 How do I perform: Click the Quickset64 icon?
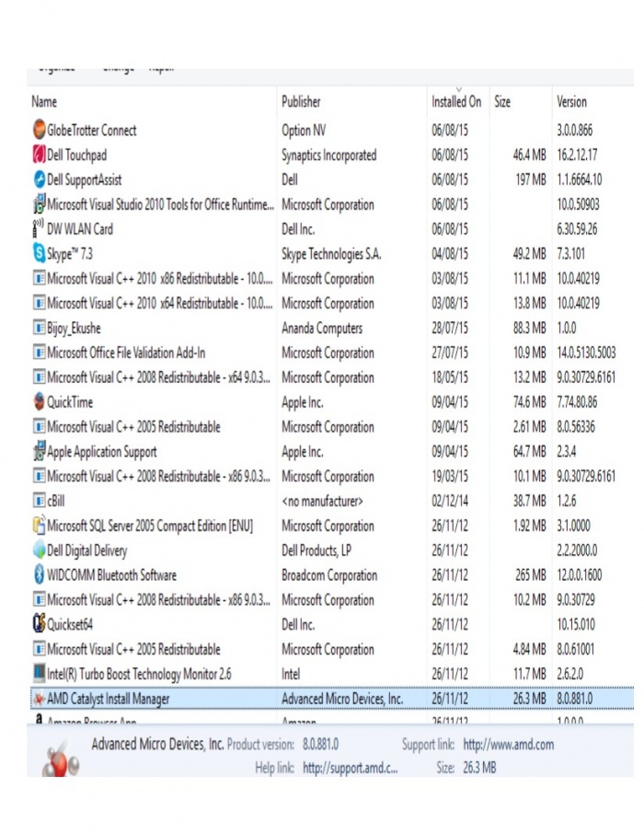tap(39, 623)
